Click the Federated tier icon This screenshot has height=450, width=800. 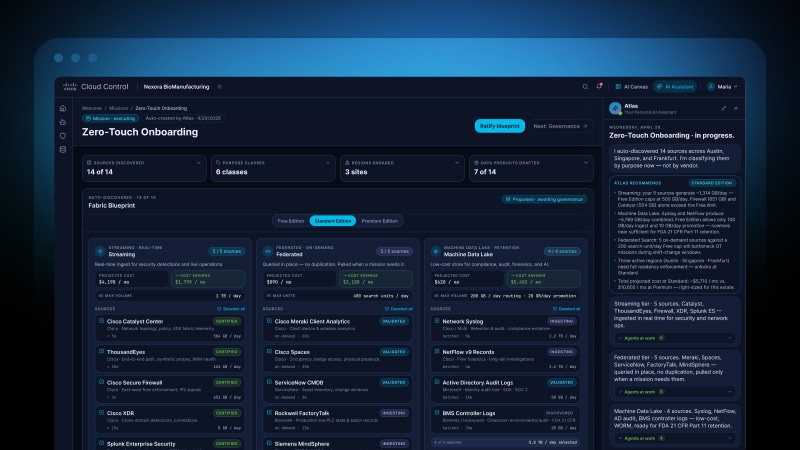268,251
